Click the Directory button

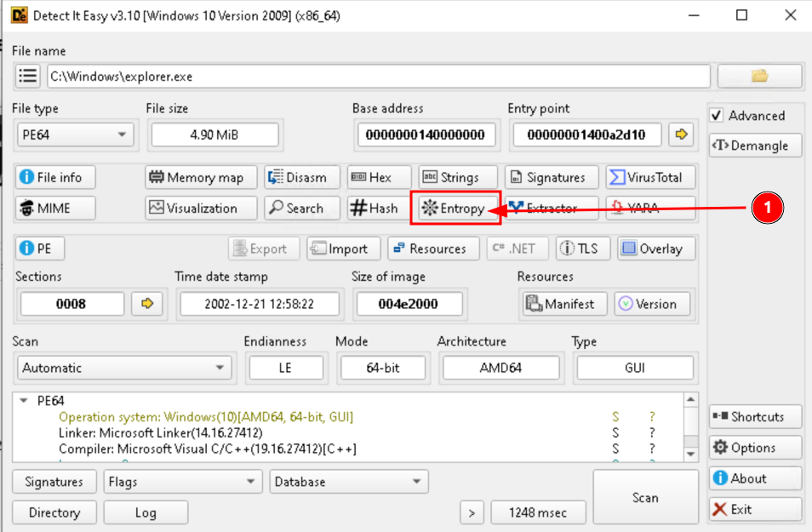click(x=54, y=512)
